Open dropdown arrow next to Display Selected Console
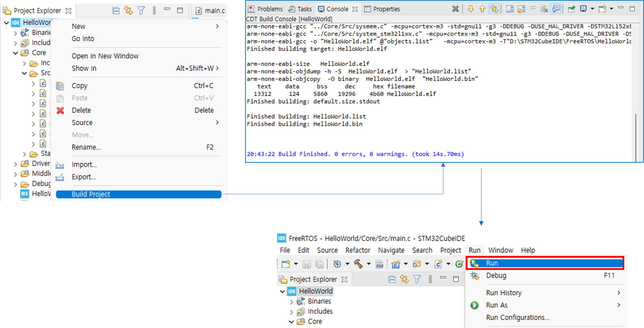644x328 pixels. click(x=592, y=9)
